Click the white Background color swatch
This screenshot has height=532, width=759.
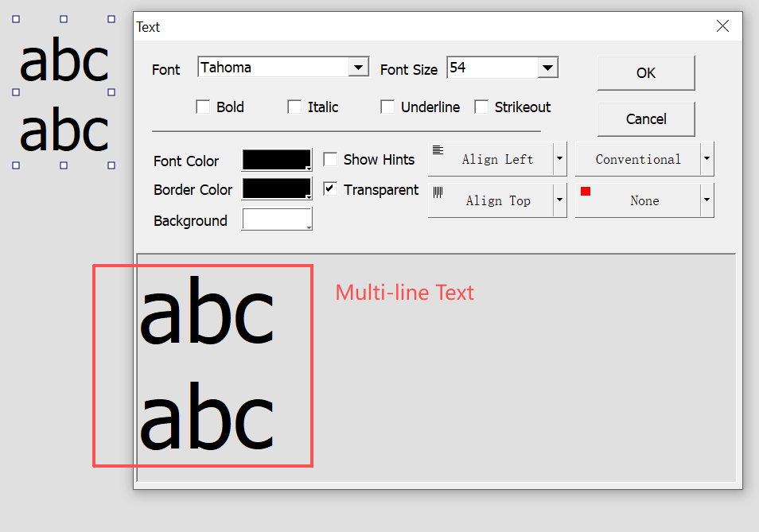[276, 219]
